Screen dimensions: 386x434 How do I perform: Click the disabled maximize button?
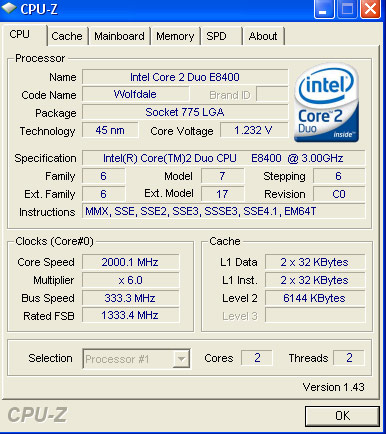coord(347,9)
